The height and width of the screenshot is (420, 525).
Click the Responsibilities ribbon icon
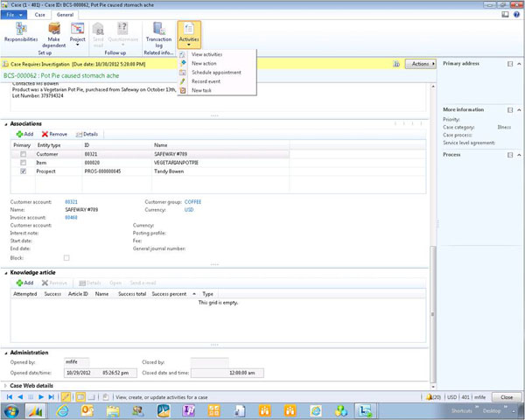(21, 32)
